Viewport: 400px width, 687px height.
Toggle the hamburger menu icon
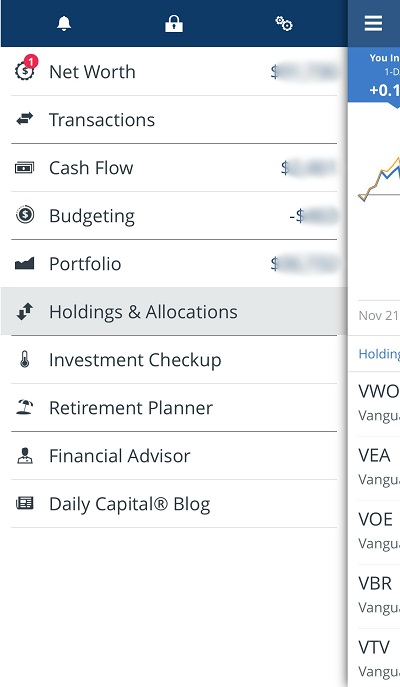pos(373,23)
